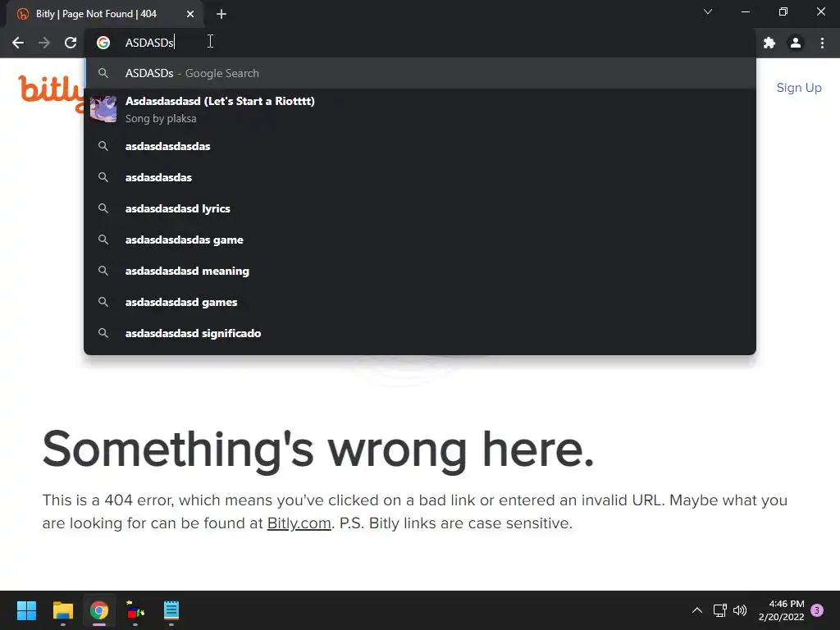This screenshot has width=840, height=630.
Task: Open the clock showing 4:46 PM
Action: pyautogui.click(x=781, y=610)
